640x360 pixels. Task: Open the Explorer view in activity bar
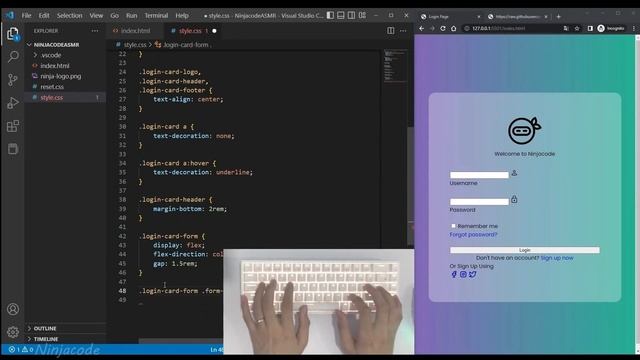coord(13,33)
